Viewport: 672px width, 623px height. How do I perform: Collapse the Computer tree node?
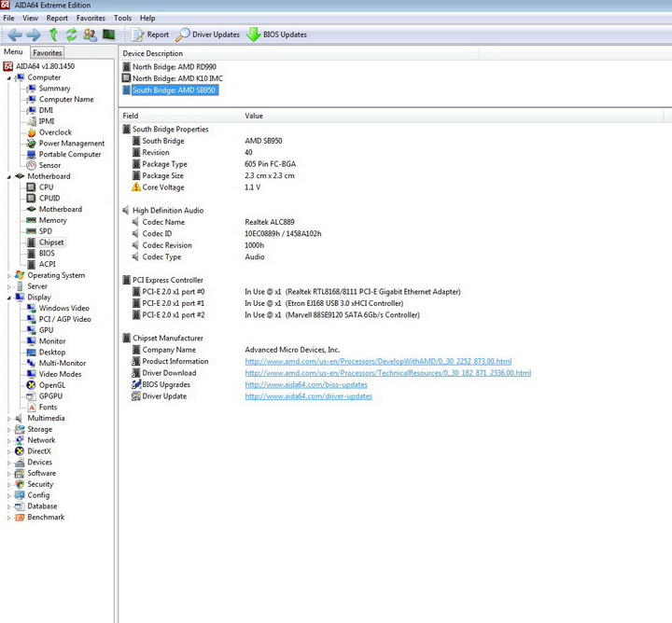click(x=8, y=78)
